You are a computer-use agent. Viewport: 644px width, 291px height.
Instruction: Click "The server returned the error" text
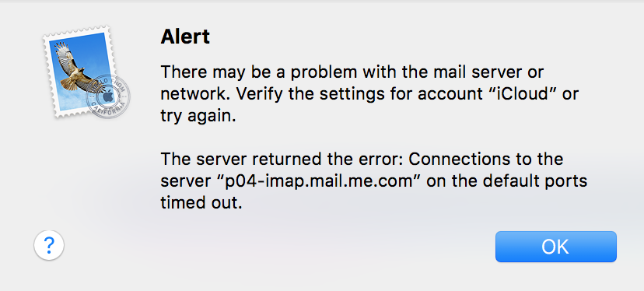click(x=282, y=160)
